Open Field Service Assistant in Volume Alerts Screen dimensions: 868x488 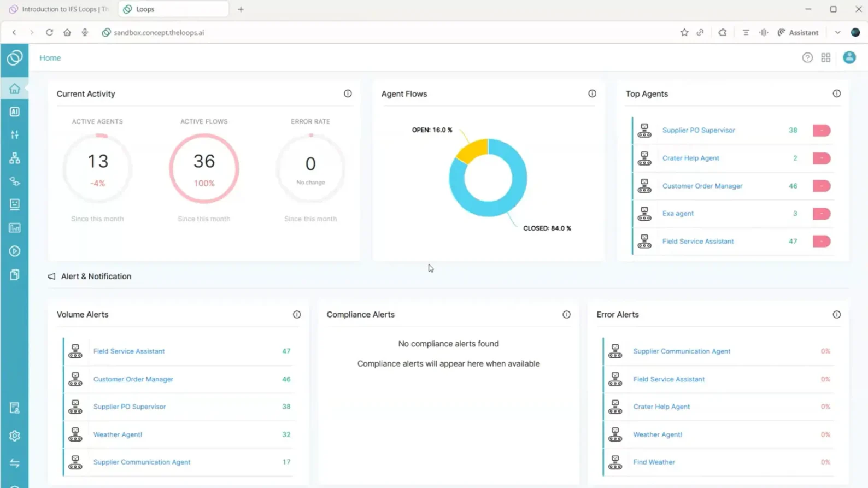(x=129, y=351)
